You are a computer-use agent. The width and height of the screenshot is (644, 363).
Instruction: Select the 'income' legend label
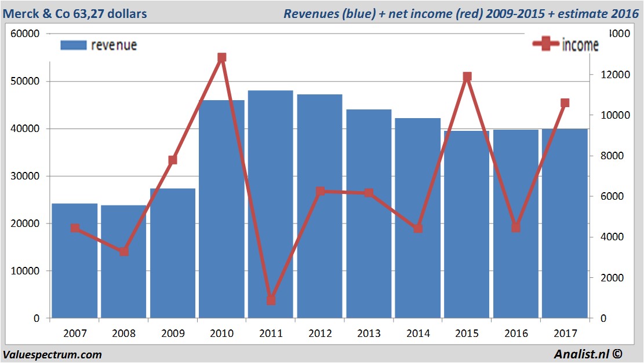tap(580, 45)
